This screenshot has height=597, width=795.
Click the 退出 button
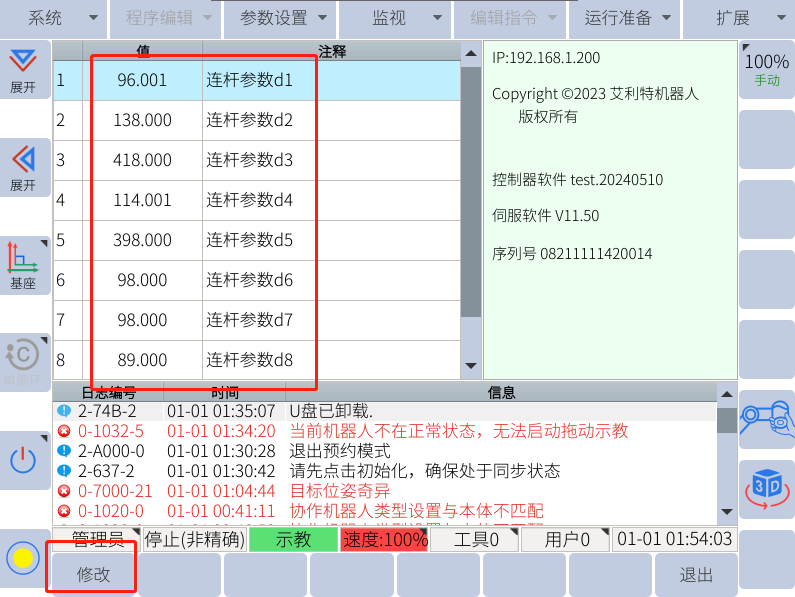tap(696, 575)
